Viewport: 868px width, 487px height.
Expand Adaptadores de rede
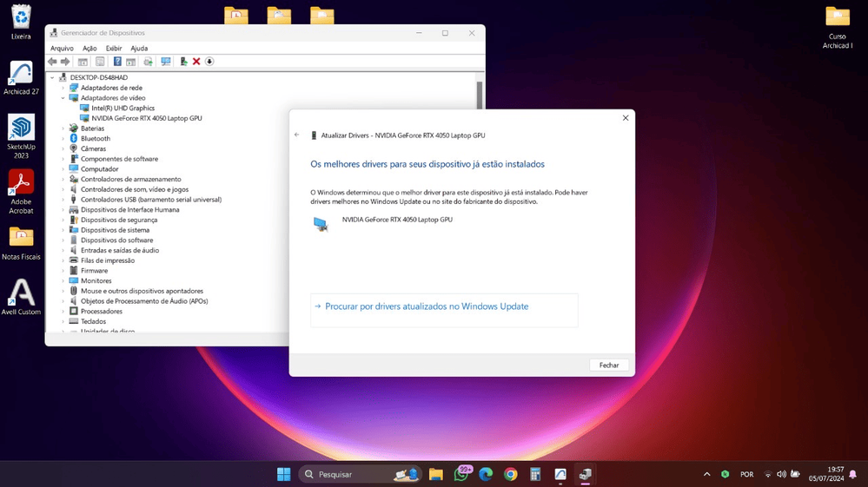(x=63, y=88)
